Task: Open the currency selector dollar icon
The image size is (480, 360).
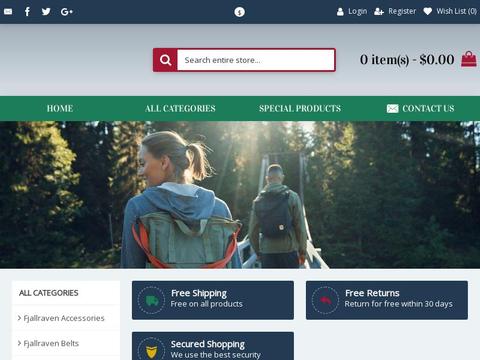Action: tap(239, 12)
